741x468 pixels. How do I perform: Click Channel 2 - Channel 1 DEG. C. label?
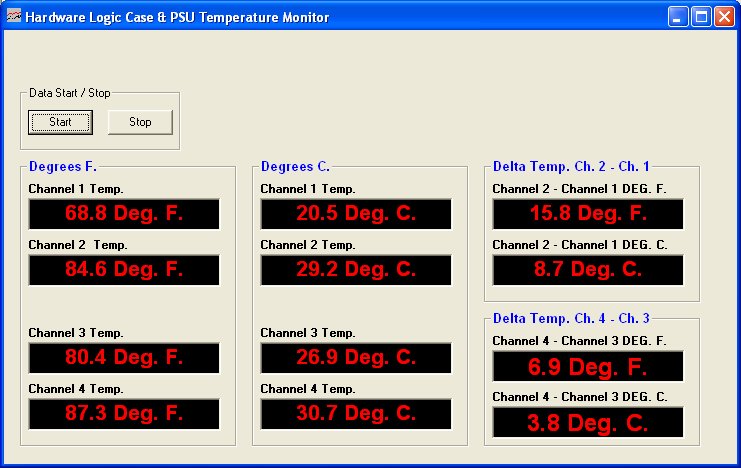point(579,245)
